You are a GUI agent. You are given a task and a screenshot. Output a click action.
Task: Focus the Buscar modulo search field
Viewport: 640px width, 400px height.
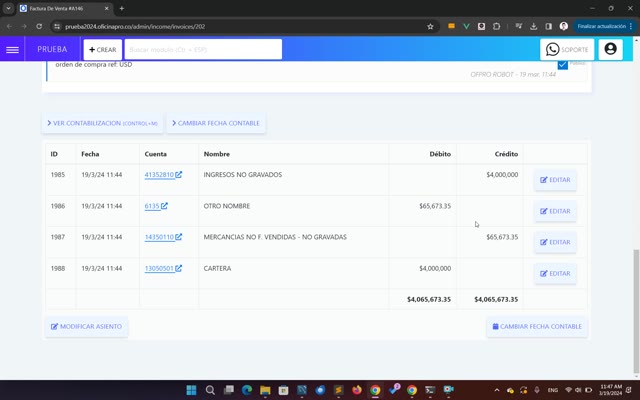click(203, 49)
